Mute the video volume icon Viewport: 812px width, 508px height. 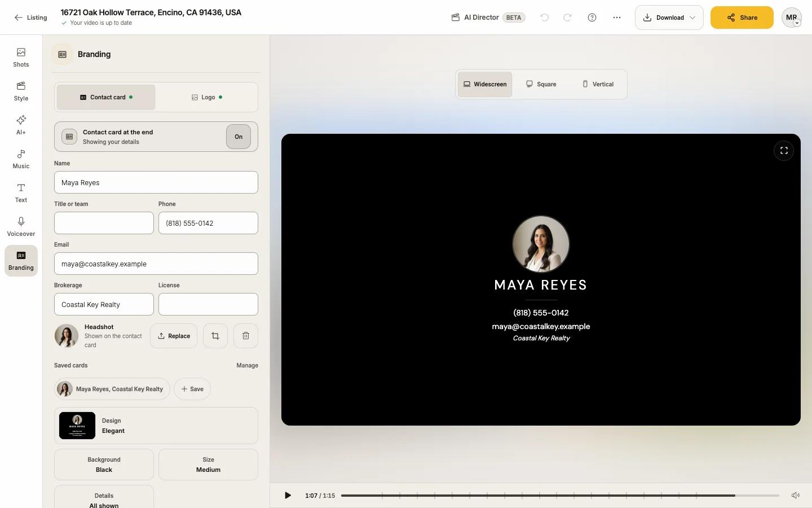795,496
